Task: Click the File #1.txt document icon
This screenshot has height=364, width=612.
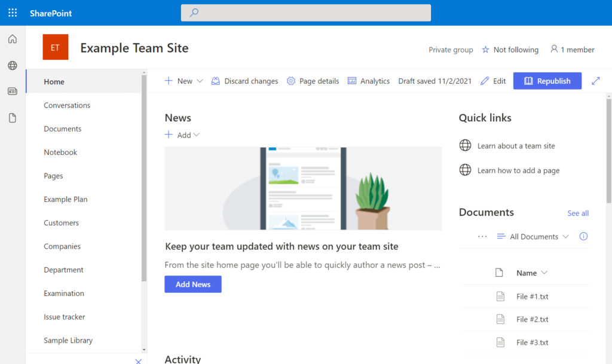Action: click(x=500, y=296)
